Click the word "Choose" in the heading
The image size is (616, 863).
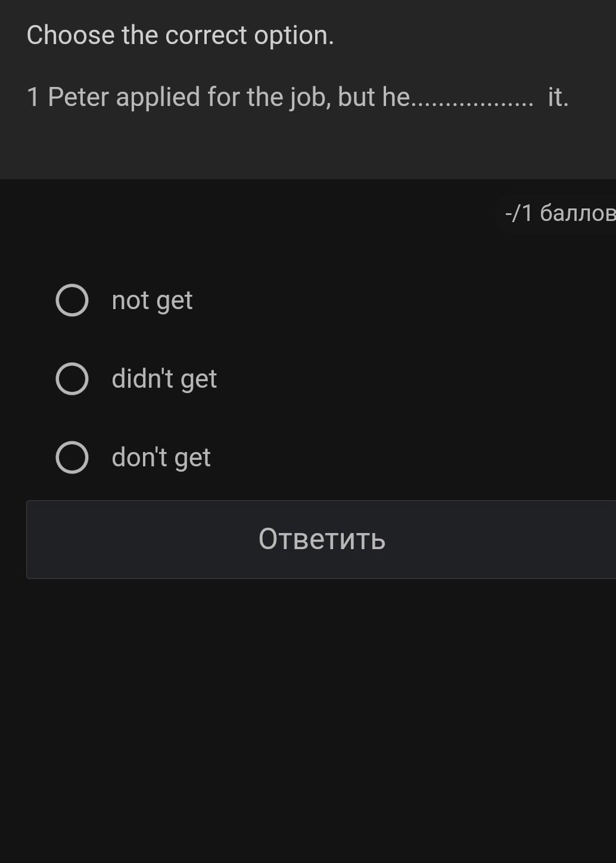(70, 36)
